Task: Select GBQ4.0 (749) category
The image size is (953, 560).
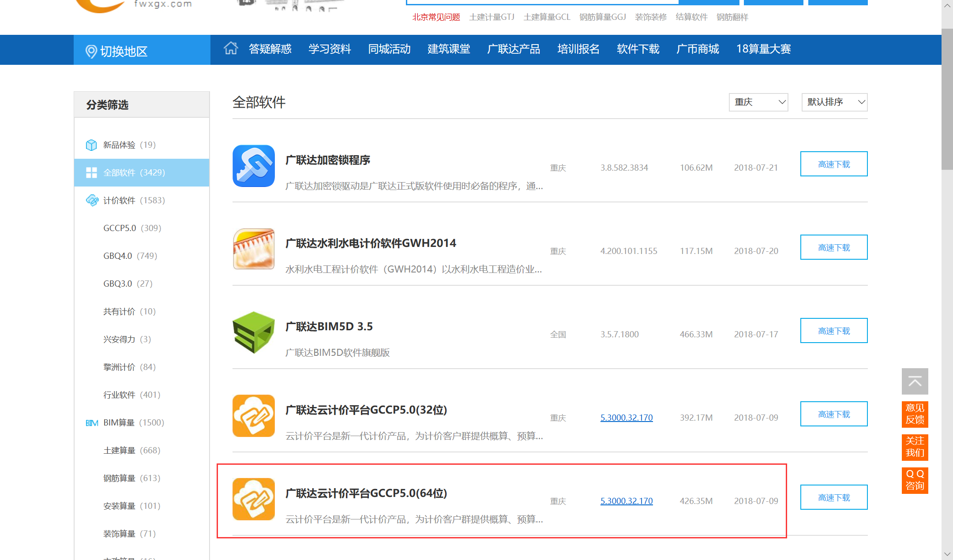Action: click(130, 256)
